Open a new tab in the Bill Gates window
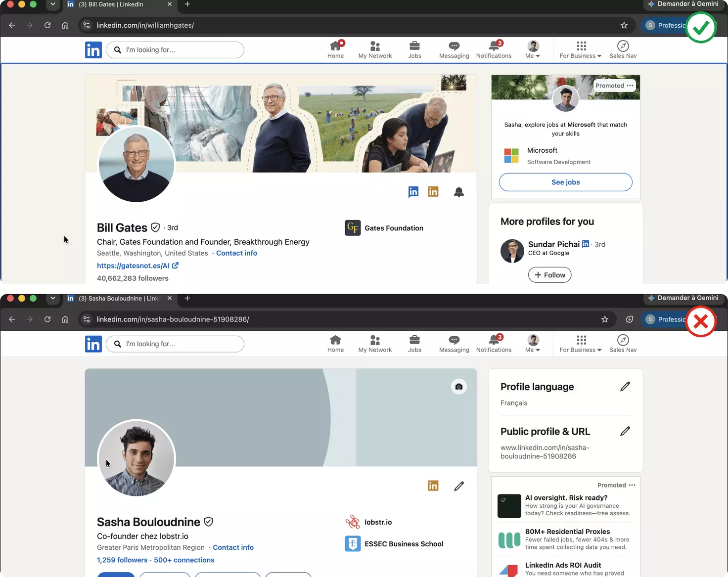This screenshot has height=577, width=728. click(x=187, y=4)
